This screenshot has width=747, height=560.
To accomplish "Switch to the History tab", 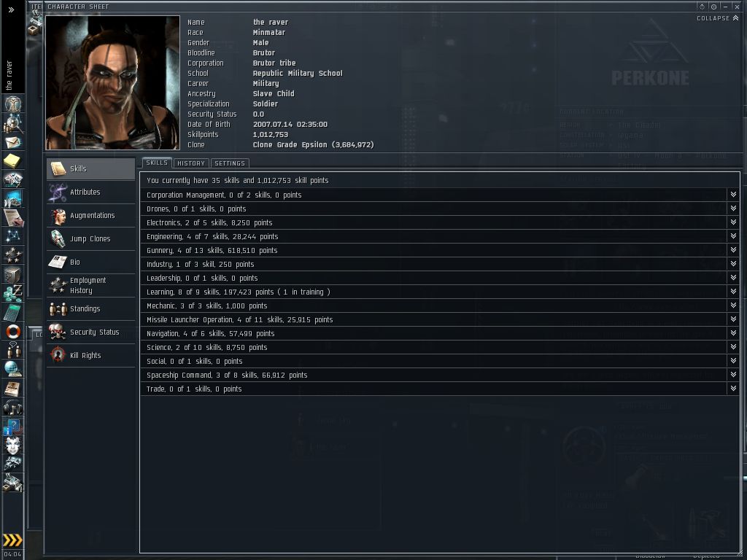I will click(191, 163).
